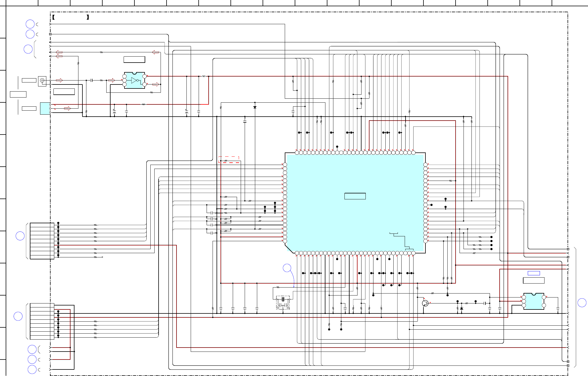Select the upper-left multi-pin connector block

(42, 241)
